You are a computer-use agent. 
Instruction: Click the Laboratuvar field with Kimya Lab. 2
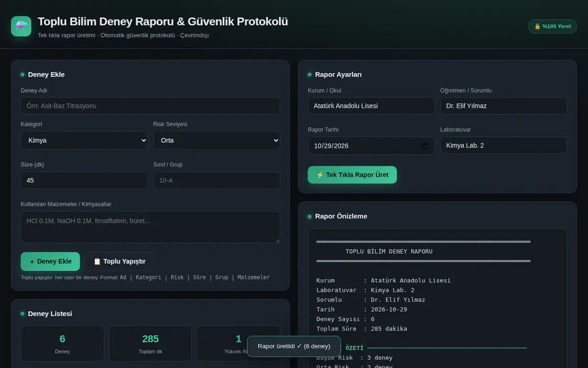504,146
